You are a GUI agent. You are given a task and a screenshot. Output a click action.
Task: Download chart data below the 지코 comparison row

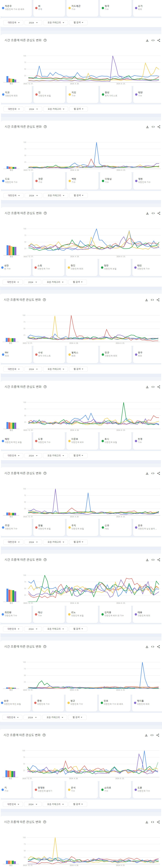[x=147, y=127]
